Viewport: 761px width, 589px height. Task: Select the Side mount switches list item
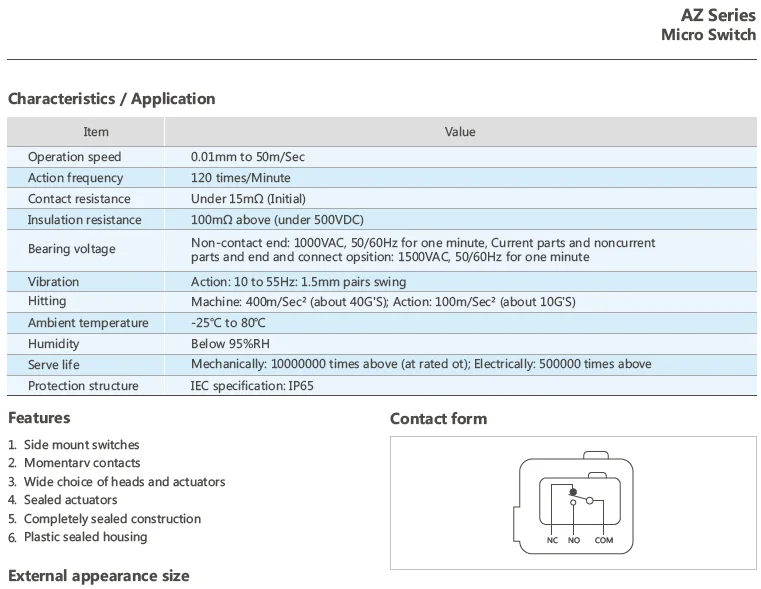coord(82,445)
